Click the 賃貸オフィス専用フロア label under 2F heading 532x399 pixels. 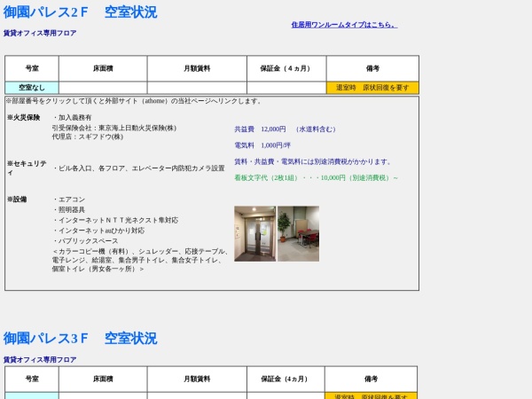40,34
